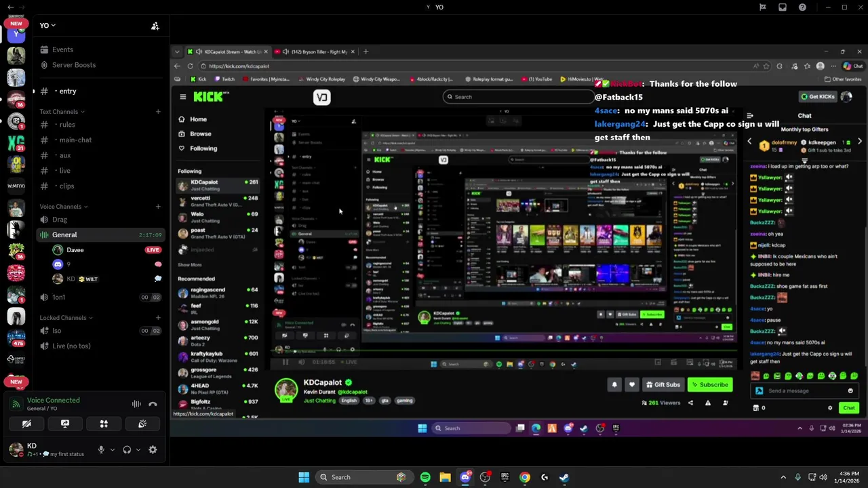The image size is (868, 488).
Task: Open the invite people icon beside YO
Action: coord(155,26)
